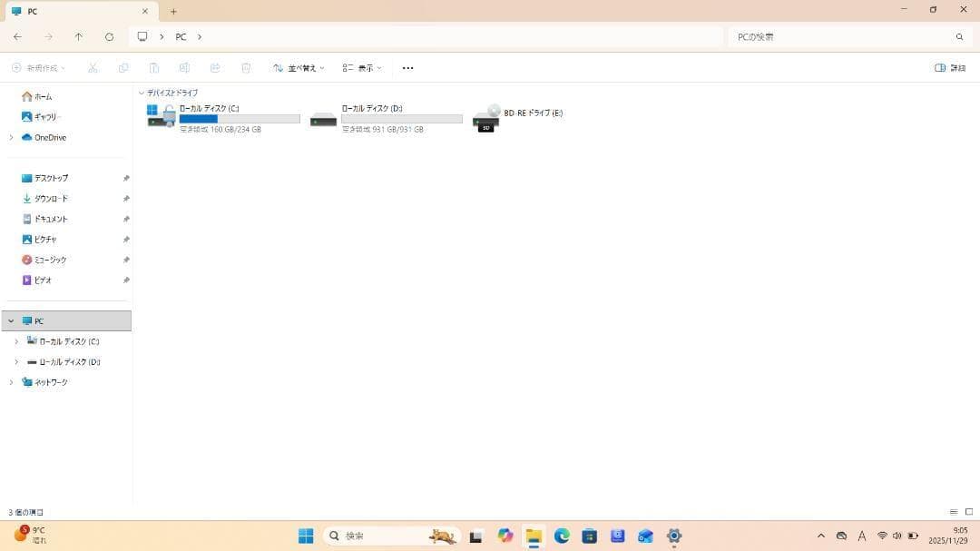Switch to large thumbnails view in the status bar
The image size is (980, 551).
point(967,512)
